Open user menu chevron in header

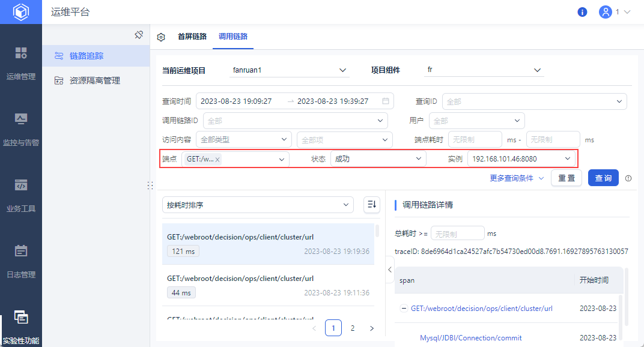pyautogui.click(x=627, y=12)
